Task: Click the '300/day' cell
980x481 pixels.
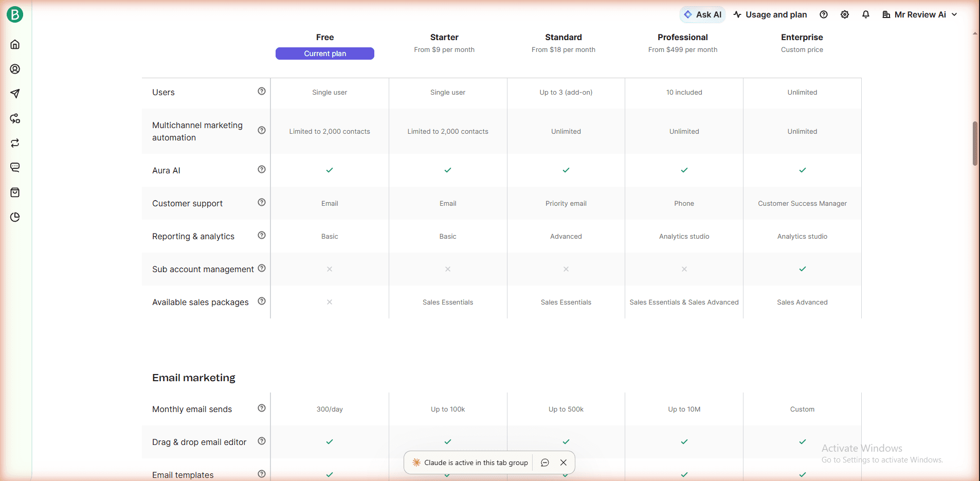Action: coord(330,409)
